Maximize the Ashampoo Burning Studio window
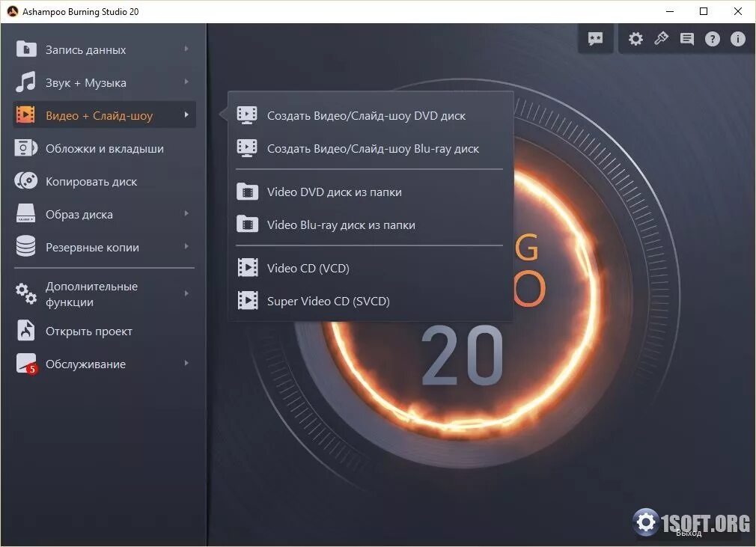756x547 pixels. coord(704,11)
